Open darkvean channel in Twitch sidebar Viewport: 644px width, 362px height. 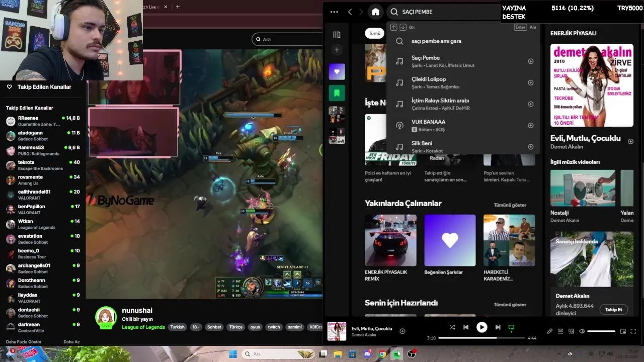pyautogui.click(x=43, y=327)
